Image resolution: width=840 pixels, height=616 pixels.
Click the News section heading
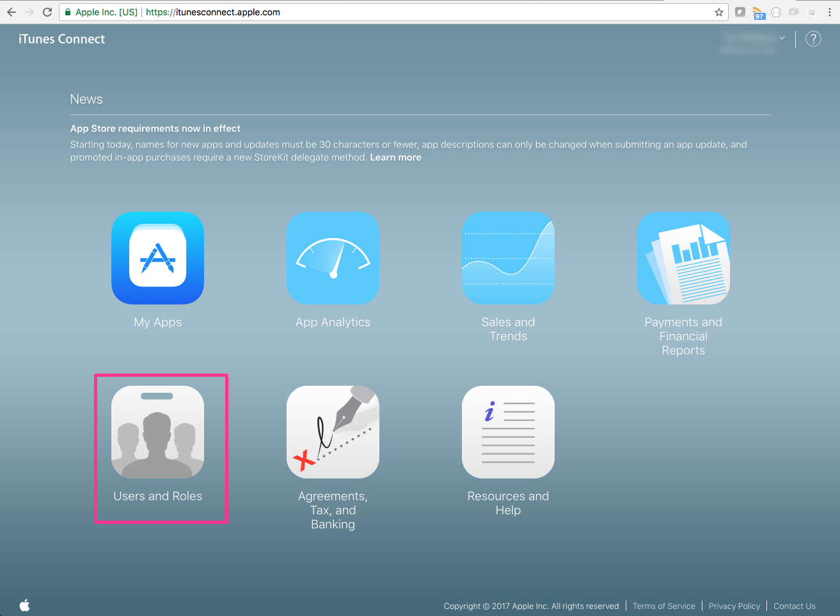point(86,99)
